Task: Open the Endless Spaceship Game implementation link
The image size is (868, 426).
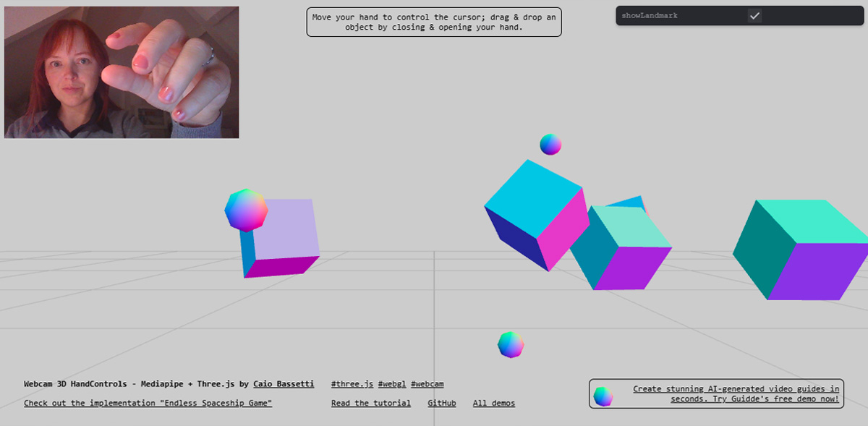Action: [148, 403]
